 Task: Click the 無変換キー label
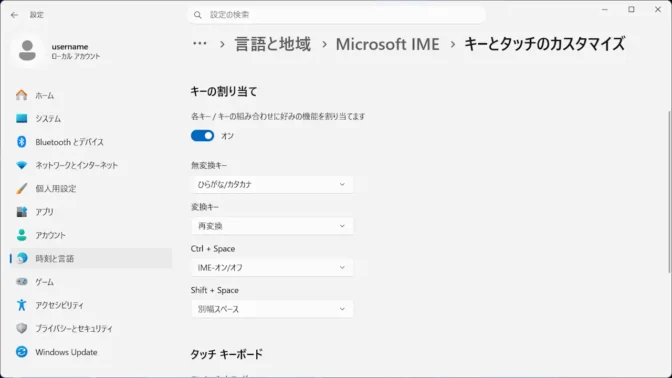point(209,165)
